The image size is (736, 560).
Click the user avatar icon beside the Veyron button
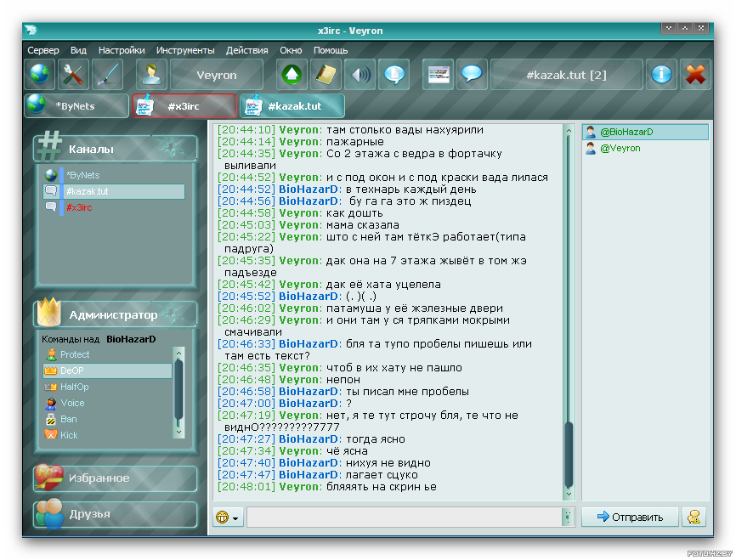(151, 74)
